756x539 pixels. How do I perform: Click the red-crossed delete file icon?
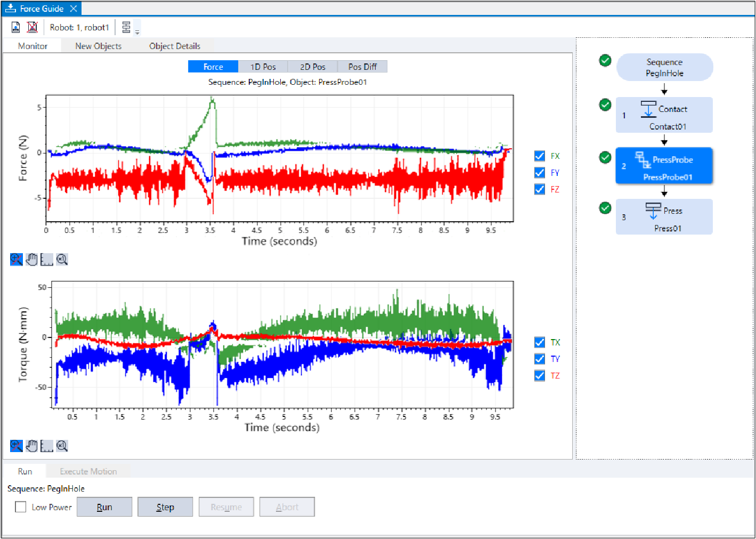32,27
